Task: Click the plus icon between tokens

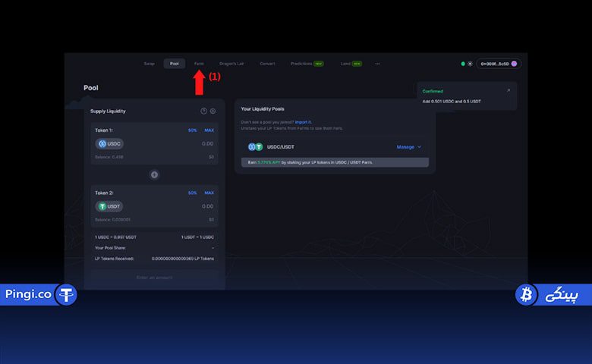Action: click(154, 174)
